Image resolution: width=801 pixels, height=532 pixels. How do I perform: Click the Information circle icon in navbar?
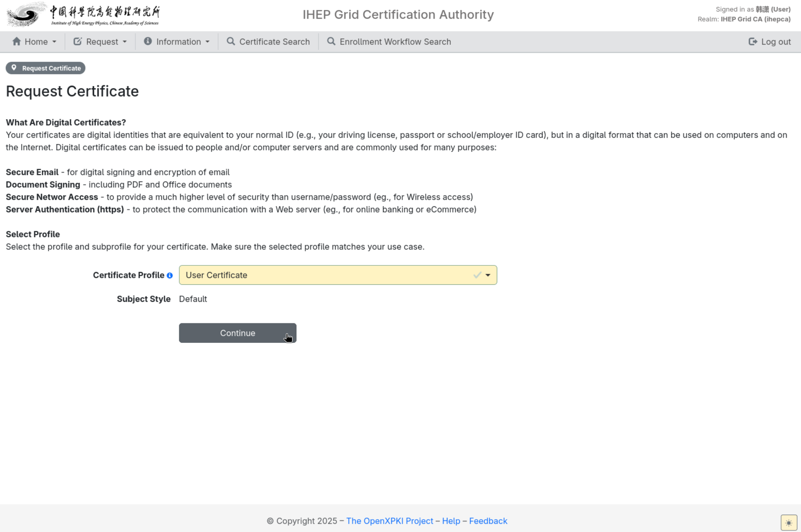point(148,41)
